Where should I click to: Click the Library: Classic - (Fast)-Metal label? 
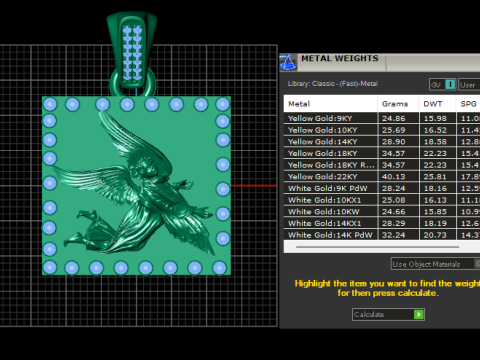pyautogui.click(x=333, y=84)
